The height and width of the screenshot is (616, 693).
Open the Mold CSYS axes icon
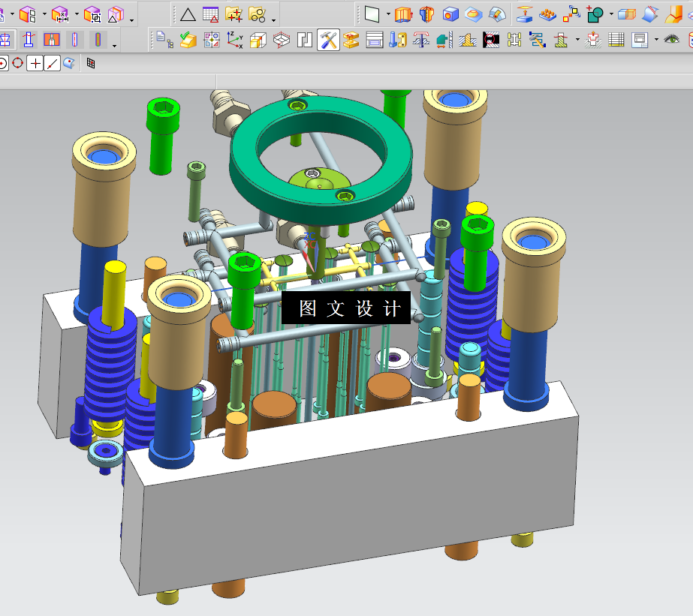tap(235, 40)
